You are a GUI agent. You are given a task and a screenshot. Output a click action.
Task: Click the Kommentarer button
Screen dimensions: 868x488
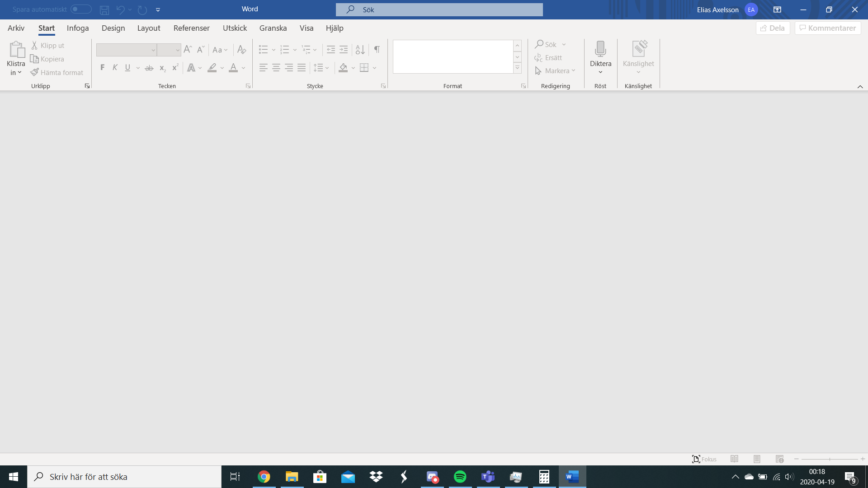(x=827, y=28)
